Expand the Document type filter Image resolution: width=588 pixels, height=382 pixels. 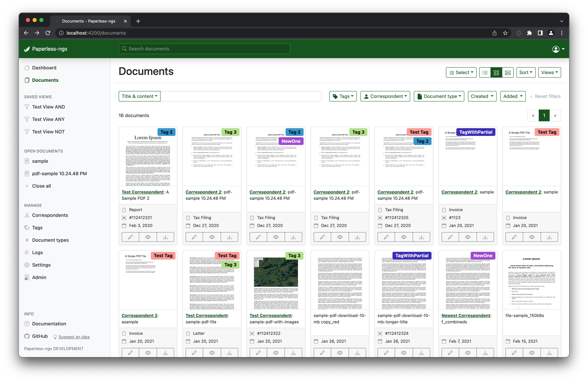coord(439,96)
